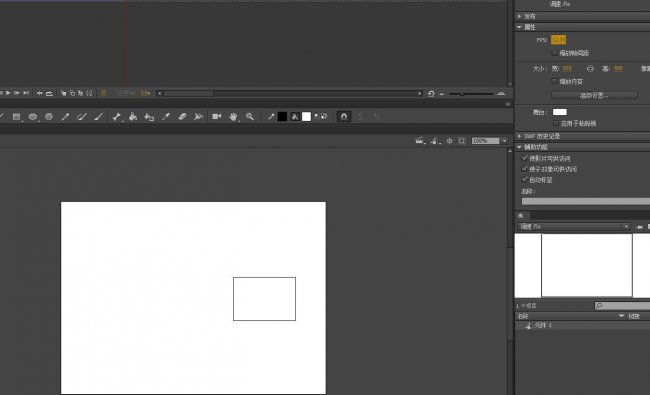Toggle the scale content checkbox below size
This screenshot has width=650, height=395.
coord(555,81)
